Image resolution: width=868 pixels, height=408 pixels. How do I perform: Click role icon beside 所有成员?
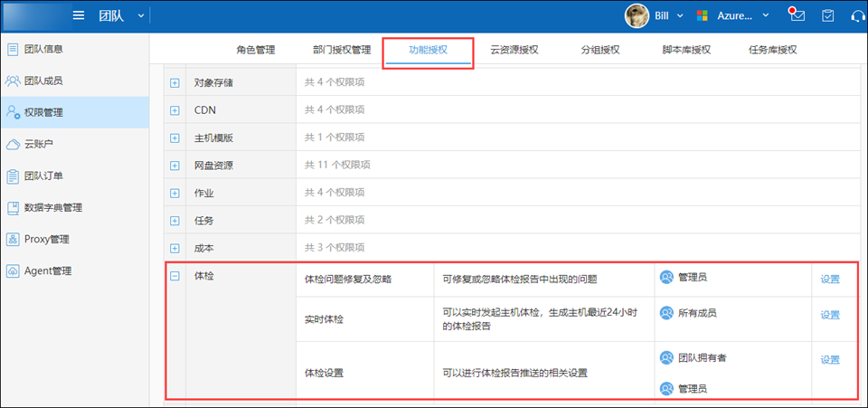coord(666,313)
